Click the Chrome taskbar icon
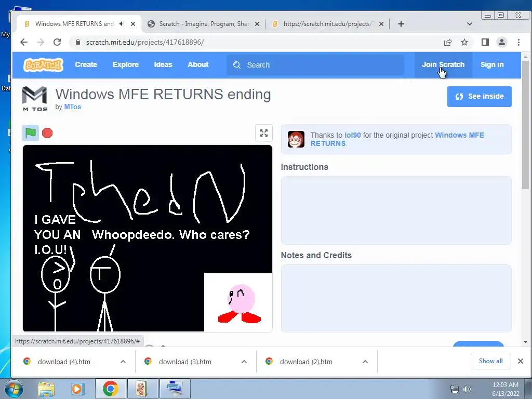The image size is (532, 399). (110, 389)
